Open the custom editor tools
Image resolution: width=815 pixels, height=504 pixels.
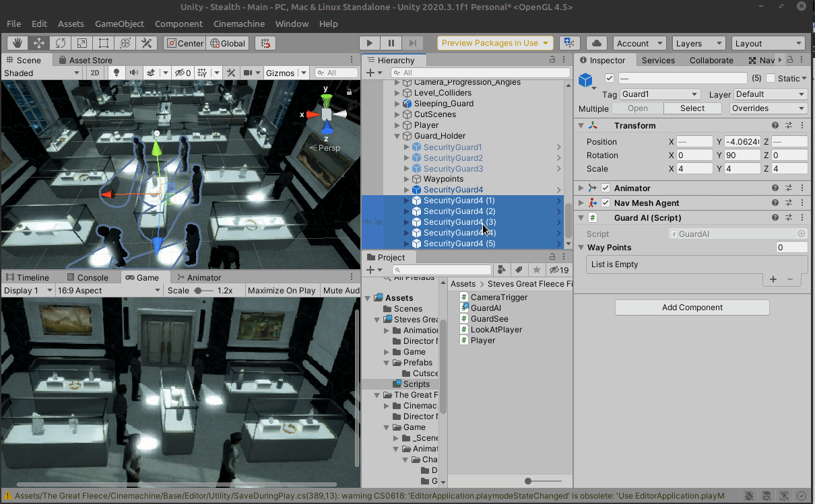pos(146,43)
